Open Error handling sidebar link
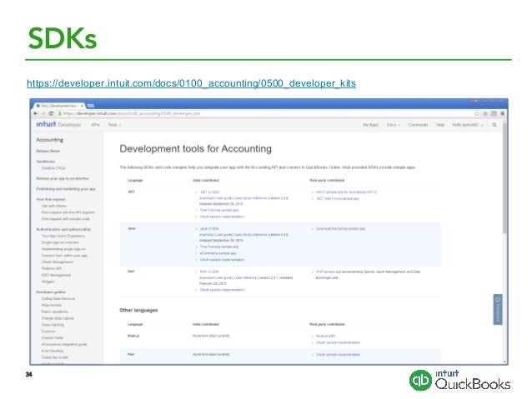The width and height of the screenshot is (532, 399). [x=53, y=351]
